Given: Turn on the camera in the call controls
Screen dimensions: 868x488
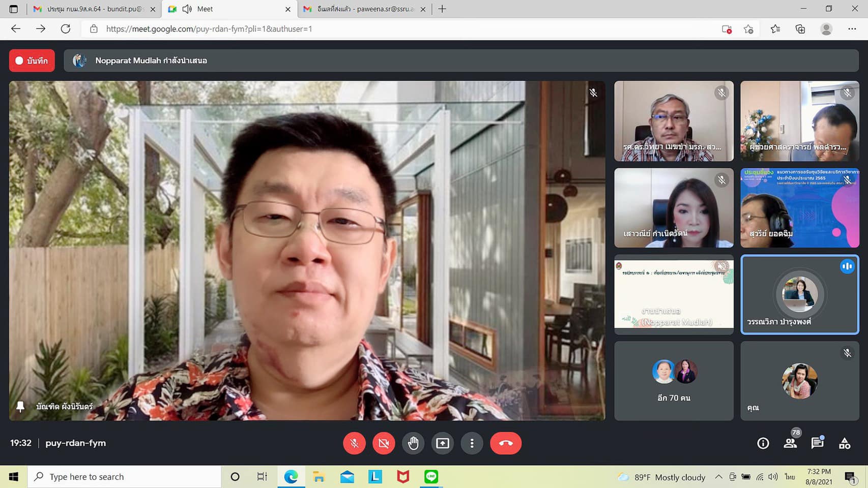Looking at the screenshot, I should pyautogui.click(x=384, y=443).
